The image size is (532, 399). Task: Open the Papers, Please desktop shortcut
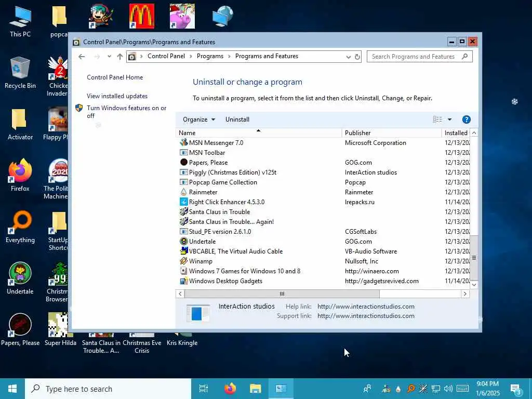click(x=20, y=330)
